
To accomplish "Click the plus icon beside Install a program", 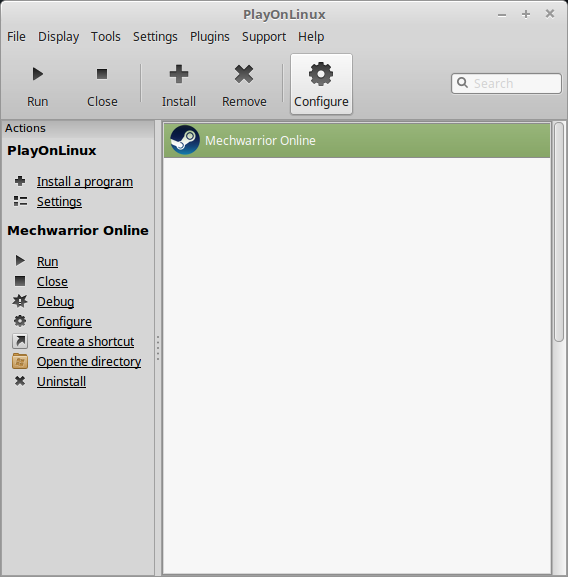I will (20, 181).
